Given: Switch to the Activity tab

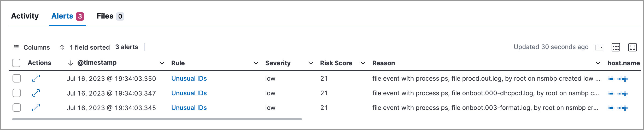Looking at the screenshot, I should point(25,16).
